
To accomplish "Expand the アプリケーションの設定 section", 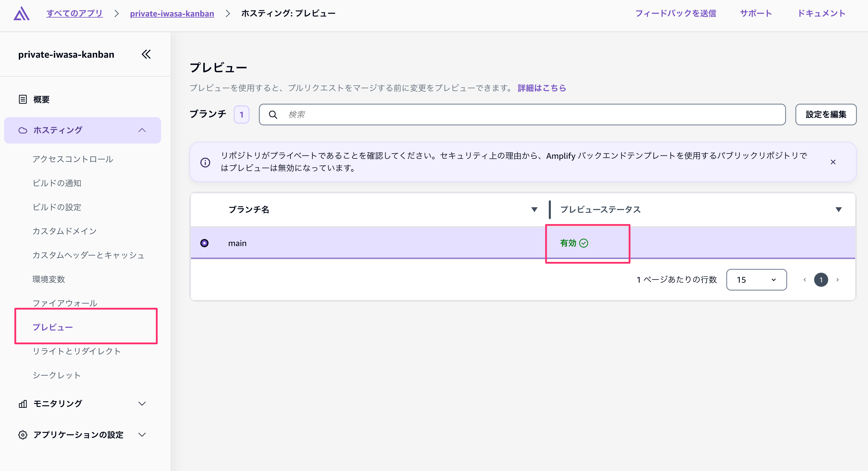I will tap(142, 435).
